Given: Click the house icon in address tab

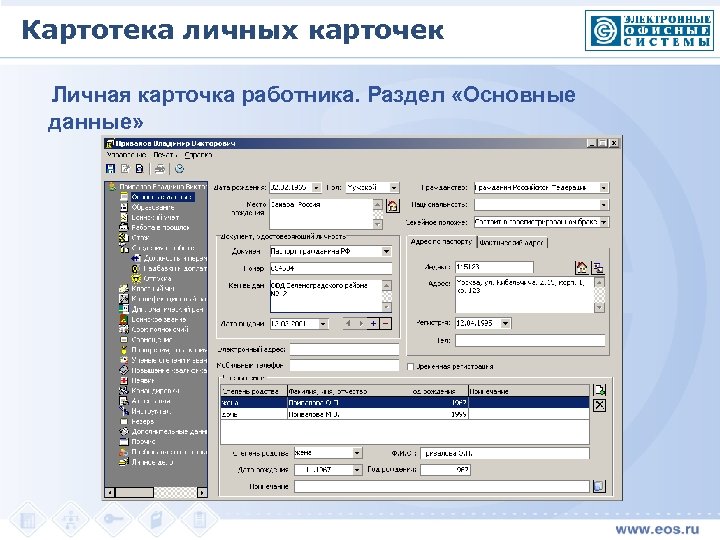Looking at the screenshot, I should click(581, 267).
